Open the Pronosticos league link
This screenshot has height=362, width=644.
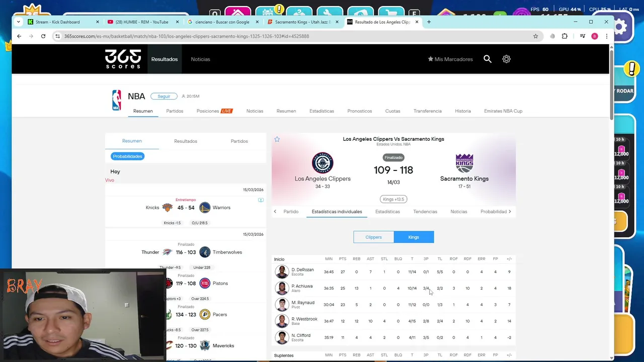(360, 111)
